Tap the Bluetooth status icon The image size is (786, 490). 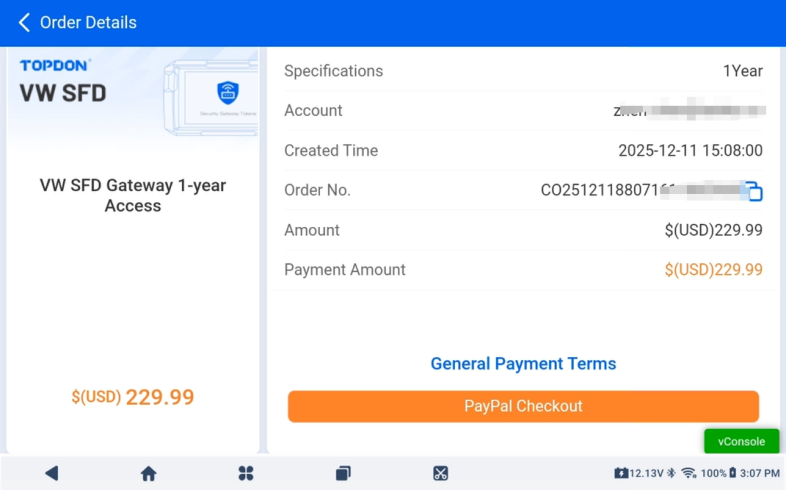[672, 473]
